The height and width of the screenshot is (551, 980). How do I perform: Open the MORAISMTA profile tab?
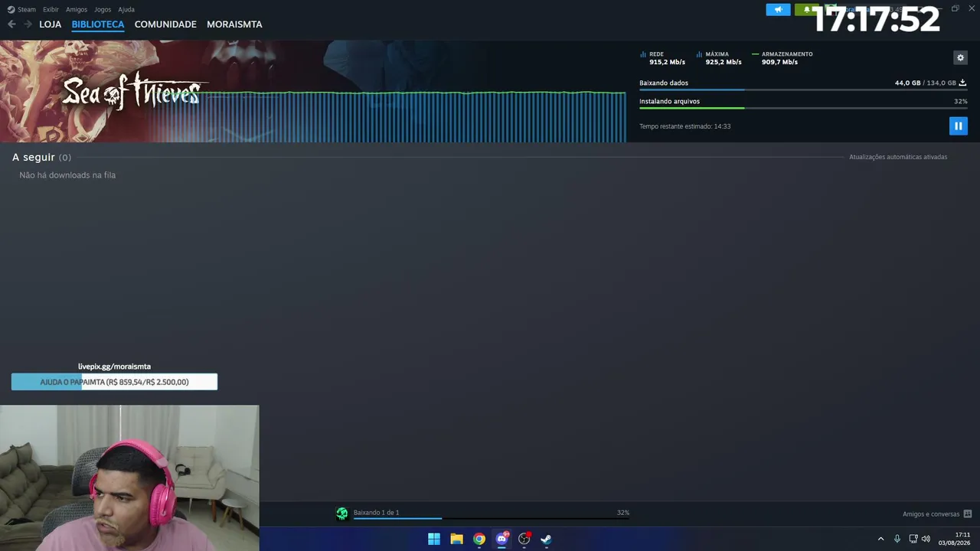234,24
